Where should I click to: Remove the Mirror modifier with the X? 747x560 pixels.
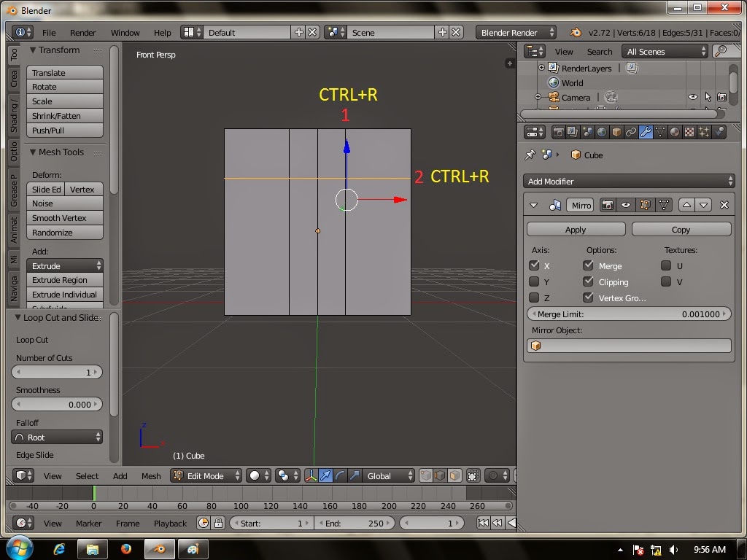(x=724, y=205)
